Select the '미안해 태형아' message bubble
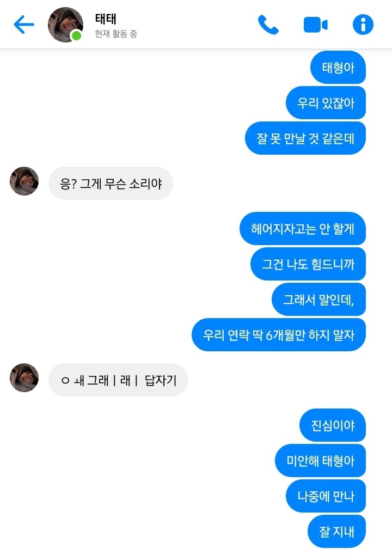392x555 pixels. coord(320,460)
